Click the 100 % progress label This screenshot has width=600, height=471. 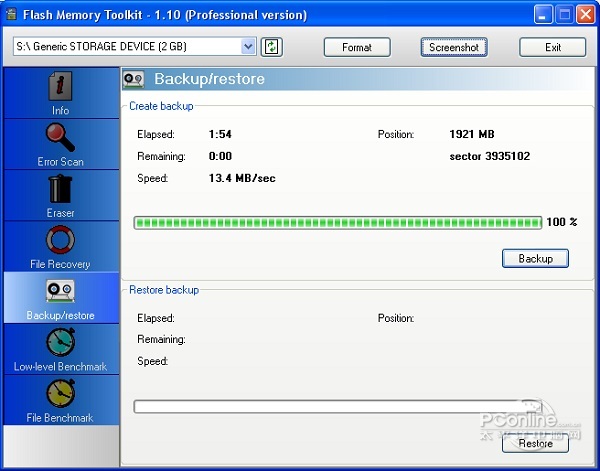[x=562, y=222]
